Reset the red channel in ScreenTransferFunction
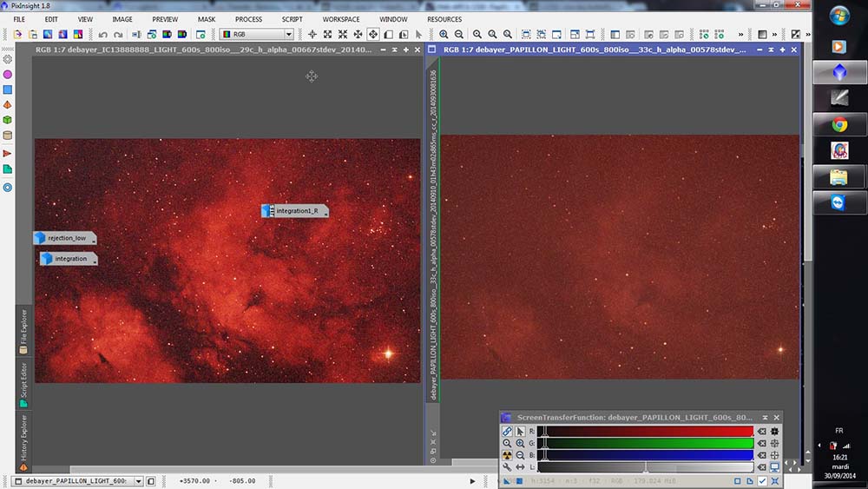868x489 pixels. click(761, 431)
